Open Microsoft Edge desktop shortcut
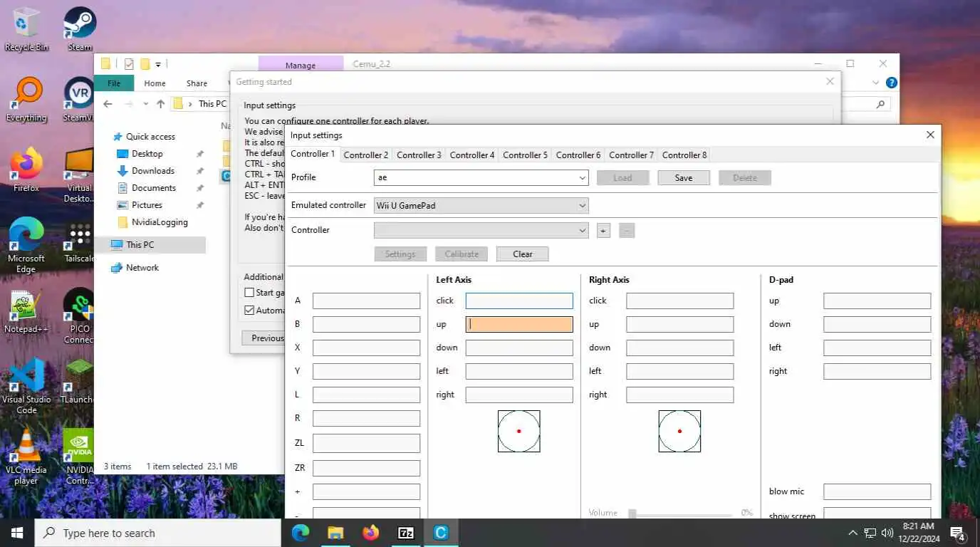The image size is (980, 547). tap(26, 246)
